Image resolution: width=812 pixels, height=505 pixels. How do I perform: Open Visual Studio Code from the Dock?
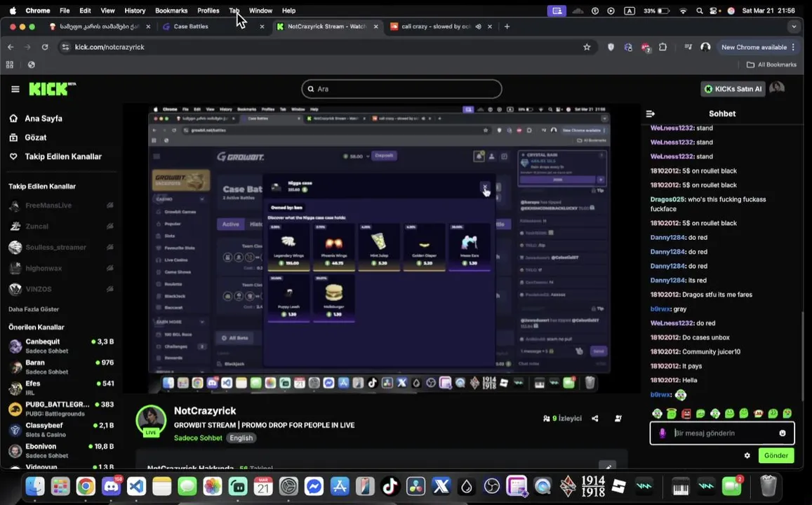pos(136,486)
